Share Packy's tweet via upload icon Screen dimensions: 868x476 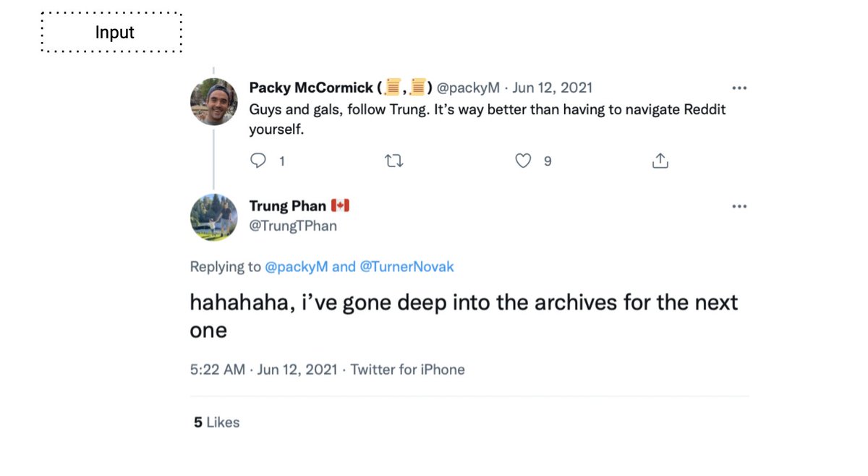660,161
